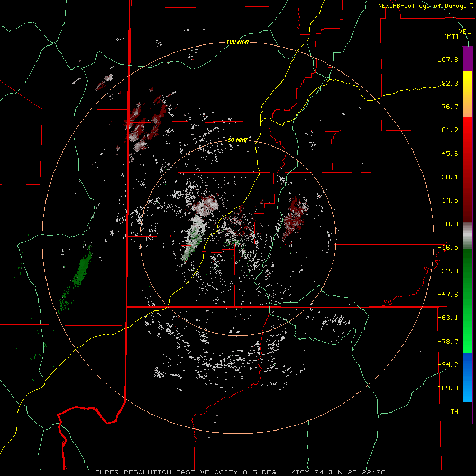Select the 76.7 legend value
This screenshot has width=476, height=476.
tap(450, 106)
